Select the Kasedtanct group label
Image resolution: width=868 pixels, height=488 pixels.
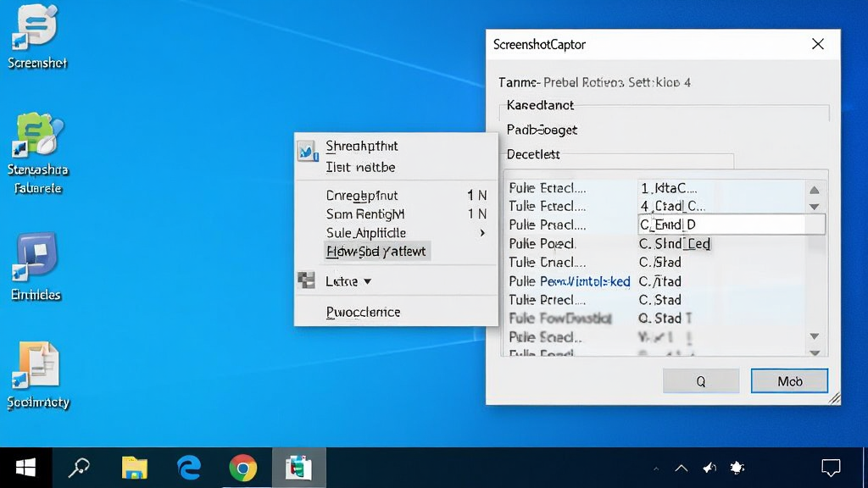(x=540, y=105)
